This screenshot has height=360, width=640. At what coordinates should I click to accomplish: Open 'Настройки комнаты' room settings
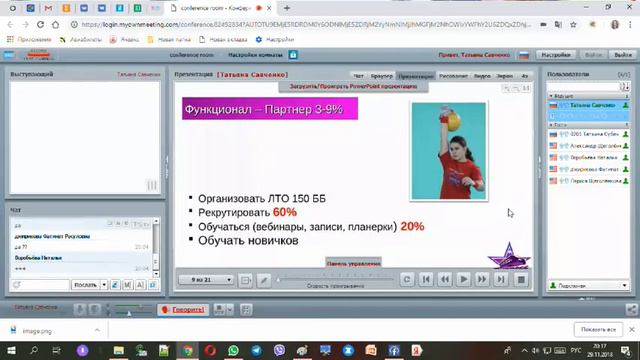click(255, 55)
